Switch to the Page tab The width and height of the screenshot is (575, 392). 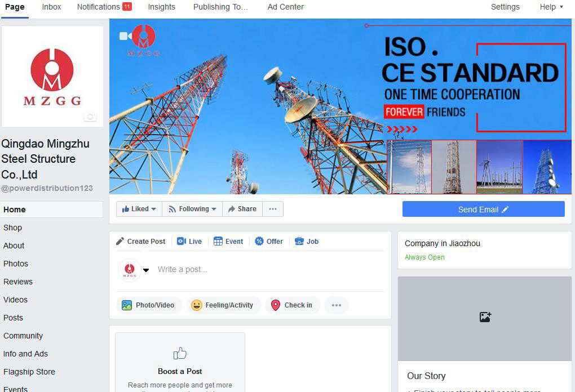click(x=15, y=7)
